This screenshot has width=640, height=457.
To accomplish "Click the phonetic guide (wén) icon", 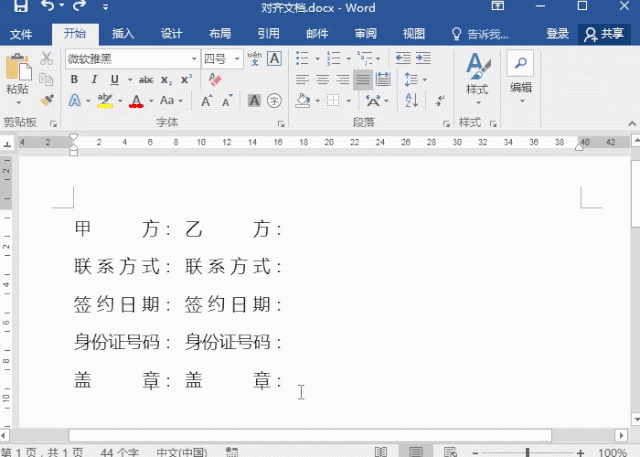I will click(x=254, y=59).
